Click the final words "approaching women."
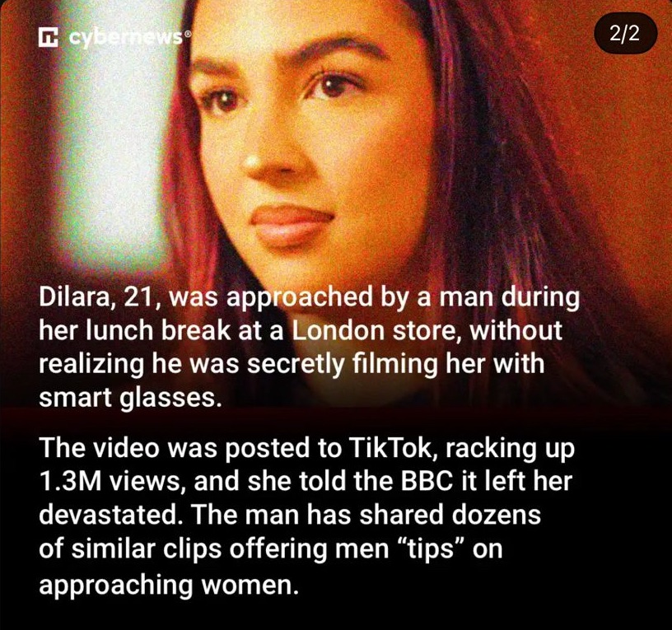 coord(169,586)
